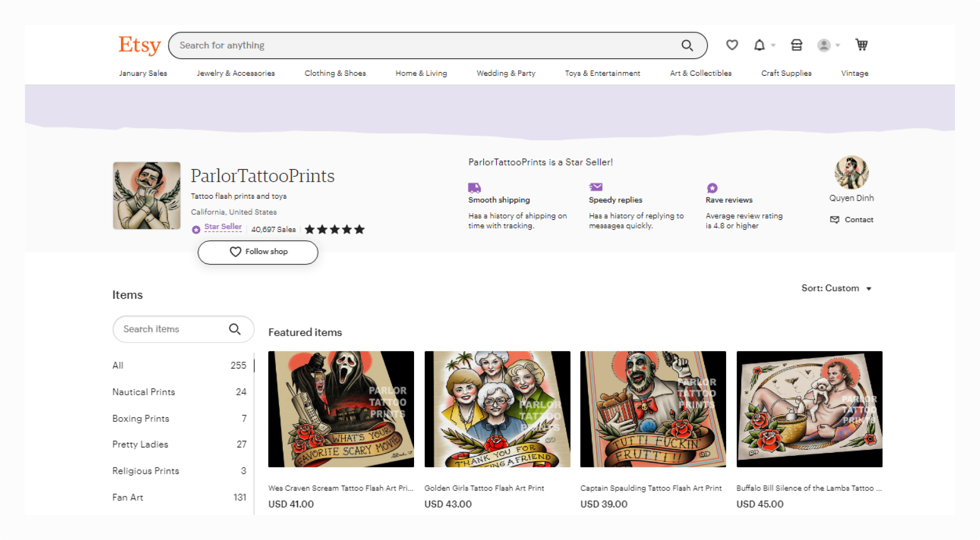Open Wedding & Party category

[x=506, y=73]
